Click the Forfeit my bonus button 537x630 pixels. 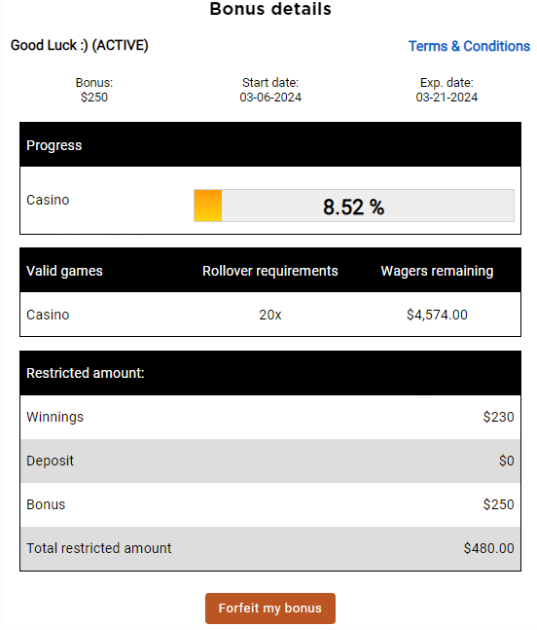[x=270, y=608]
